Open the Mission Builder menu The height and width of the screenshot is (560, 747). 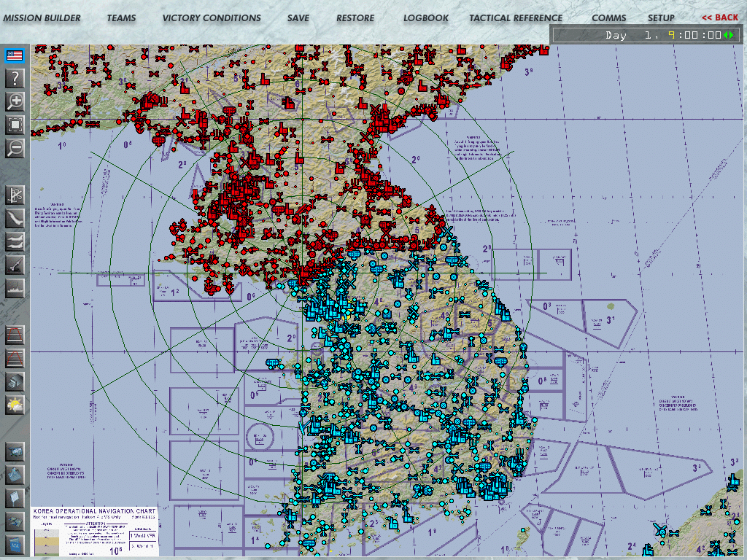tap(42, 18)
